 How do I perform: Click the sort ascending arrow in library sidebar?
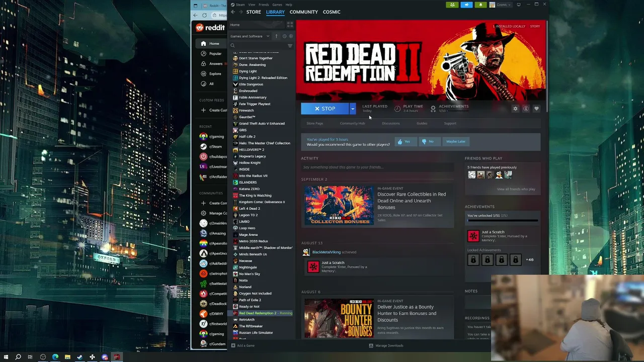[276, 36]
